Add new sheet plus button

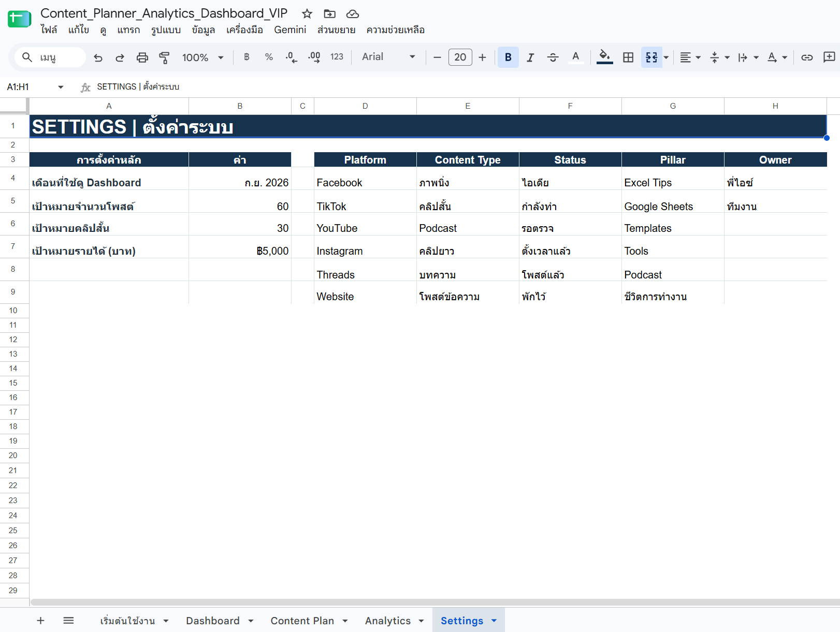40,620
